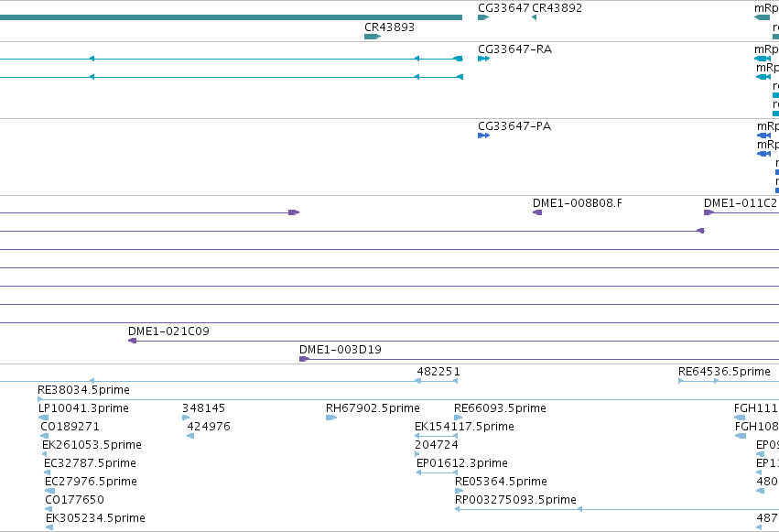This screenshot has width=779, height=532.
Task: Select the large teal gene span bar
Action: point(231,17)
